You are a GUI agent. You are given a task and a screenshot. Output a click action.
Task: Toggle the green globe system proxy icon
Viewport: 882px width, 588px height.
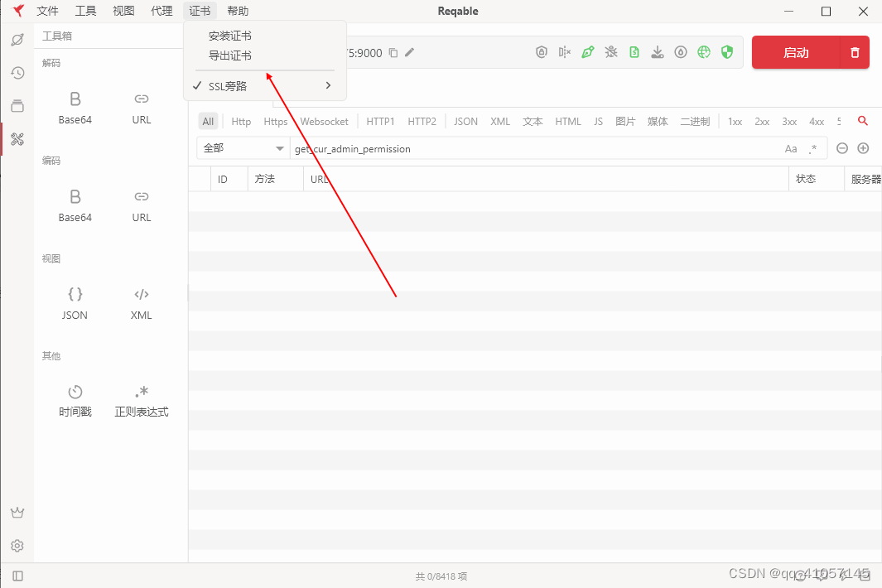click(704, 52)
